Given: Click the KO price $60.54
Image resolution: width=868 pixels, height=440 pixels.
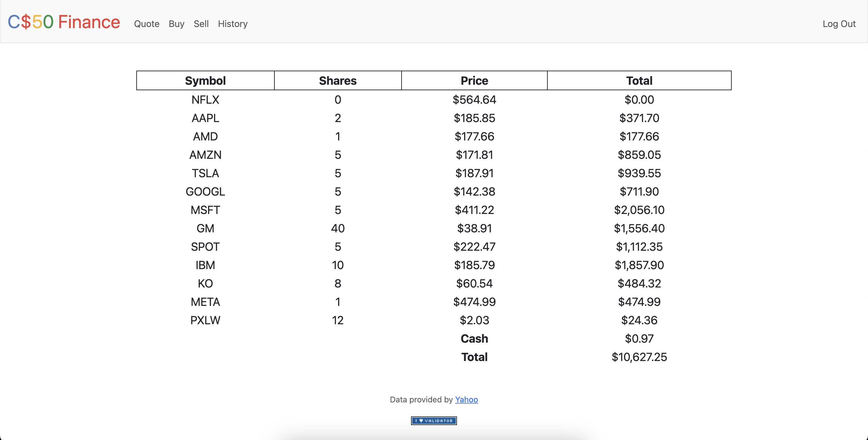Looking at the screenshot, I should coord(474,283).
